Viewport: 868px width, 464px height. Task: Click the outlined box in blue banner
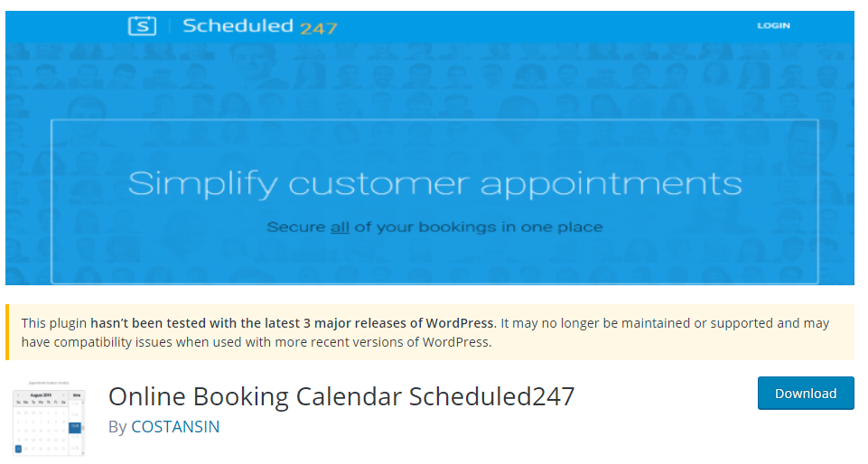point(434,202)
